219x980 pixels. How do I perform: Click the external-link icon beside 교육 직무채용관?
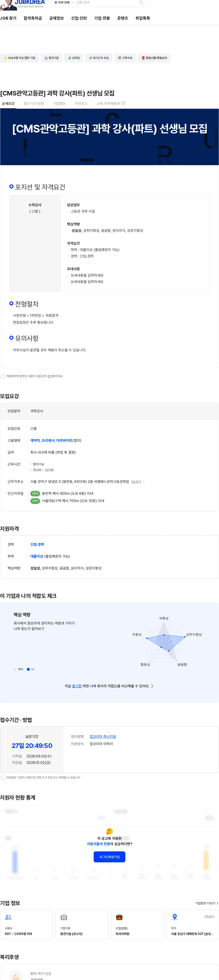[123, 103]
